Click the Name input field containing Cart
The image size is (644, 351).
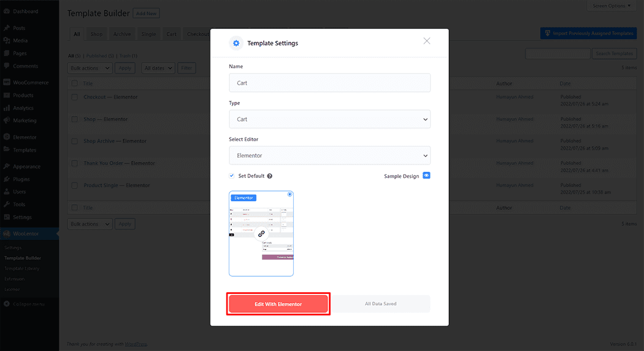click(329, 83)
